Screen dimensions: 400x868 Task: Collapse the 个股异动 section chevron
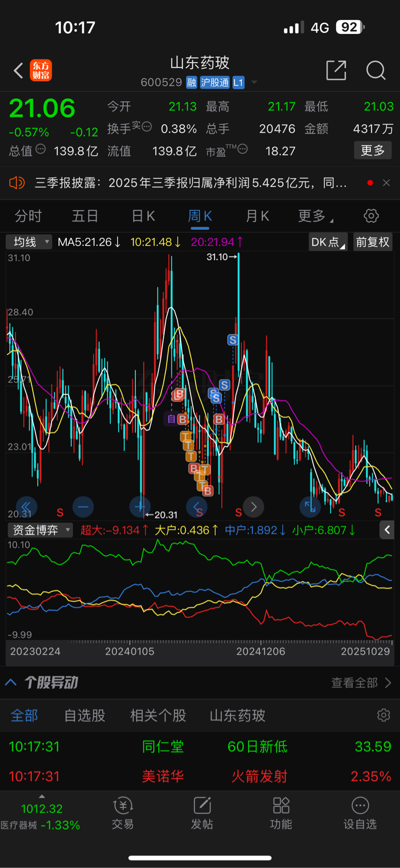click(x=11, y=682)
